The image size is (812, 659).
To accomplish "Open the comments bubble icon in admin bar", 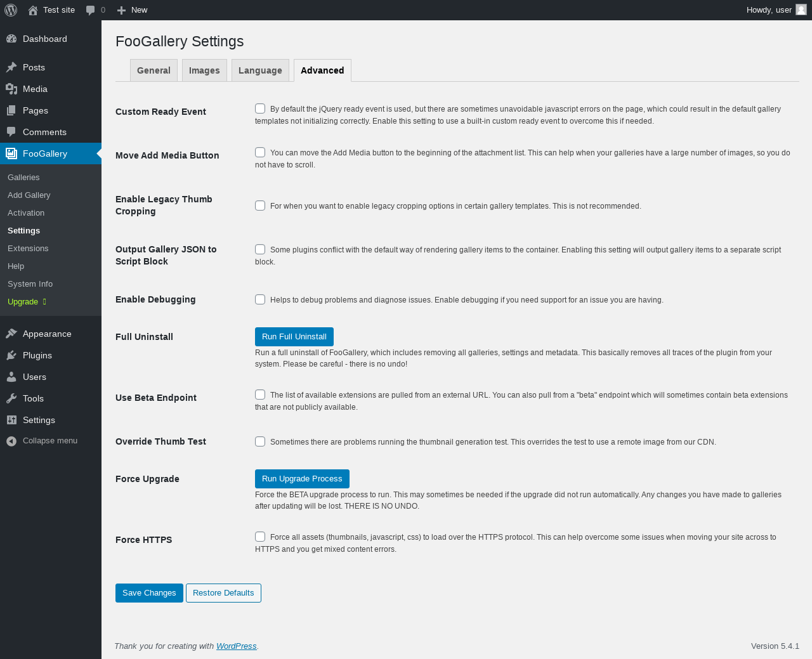I will coord(91,10).
